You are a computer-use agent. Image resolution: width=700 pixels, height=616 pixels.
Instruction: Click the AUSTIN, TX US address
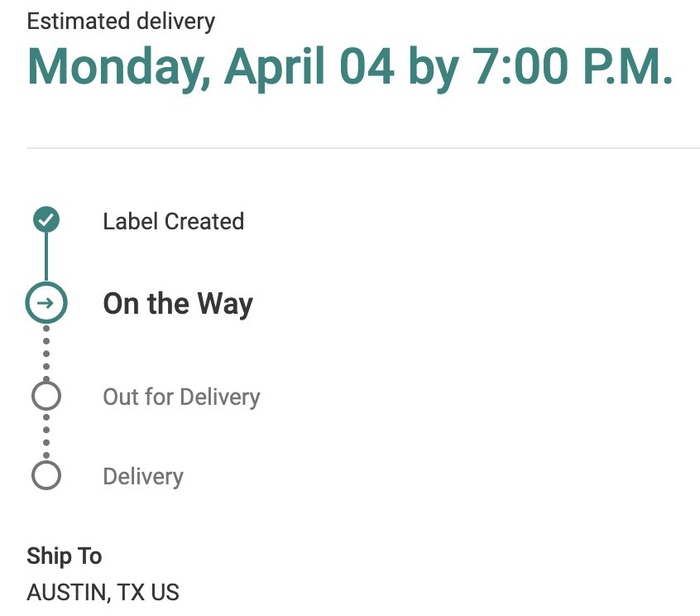(x=103, y=592)
